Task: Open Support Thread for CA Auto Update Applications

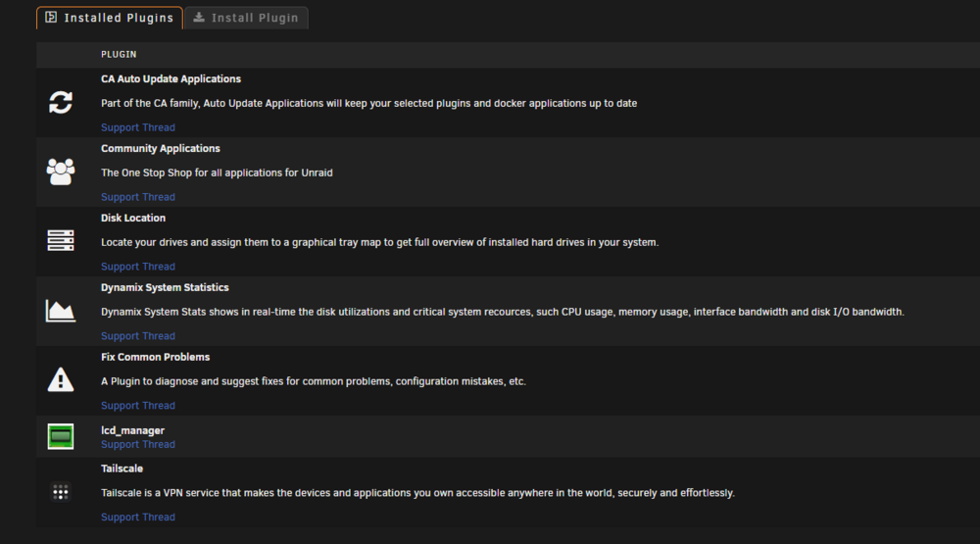Action: (x=138, y=127)
